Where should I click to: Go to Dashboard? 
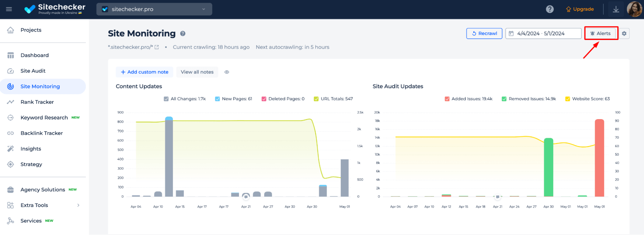[x=34, y=55]
